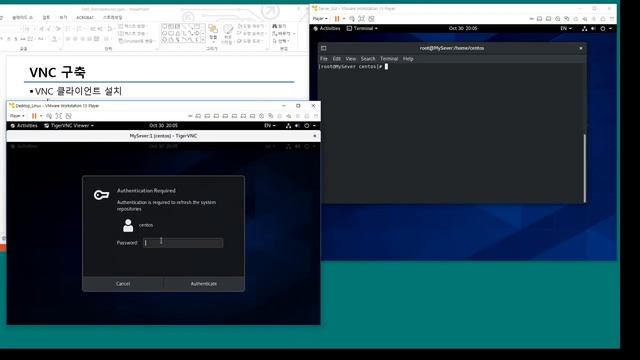Toggle Unity mode icon in Desktop_Linux player
This screenshot has height=360, width=640.
[69, 116]
